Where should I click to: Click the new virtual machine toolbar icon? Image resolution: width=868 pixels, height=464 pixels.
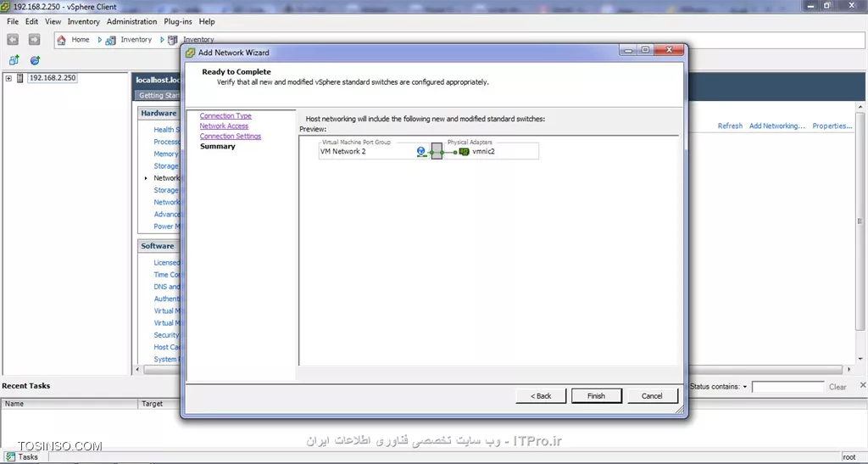14,59
